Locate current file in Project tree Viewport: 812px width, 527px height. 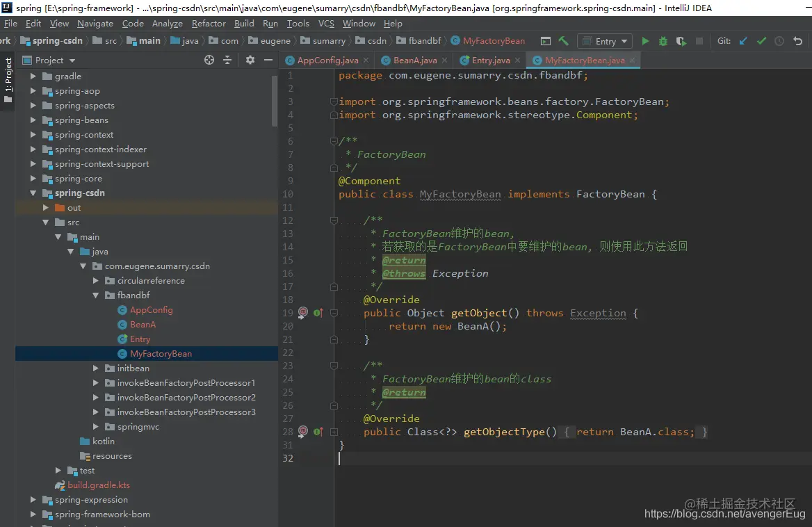coord(209,60)
